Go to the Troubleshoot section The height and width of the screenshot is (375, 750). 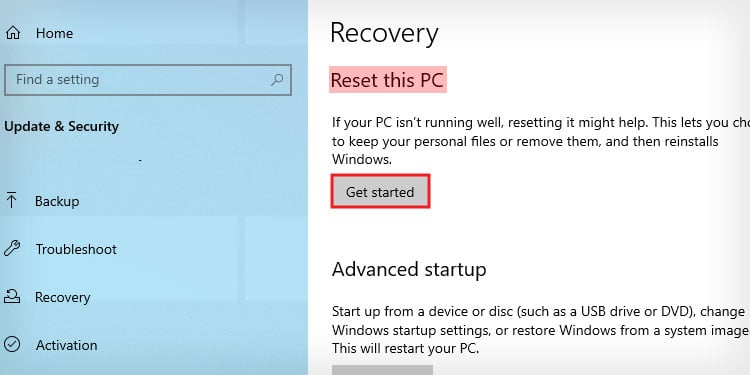(x=76, y=249)
